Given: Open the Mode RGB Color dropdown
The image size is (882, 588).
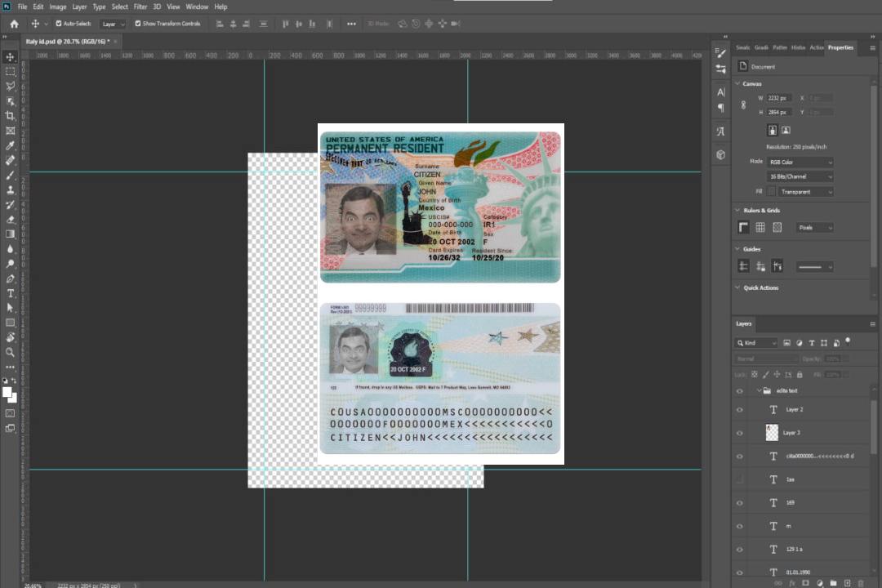Looking at the screenshot, I should (800, 162).
